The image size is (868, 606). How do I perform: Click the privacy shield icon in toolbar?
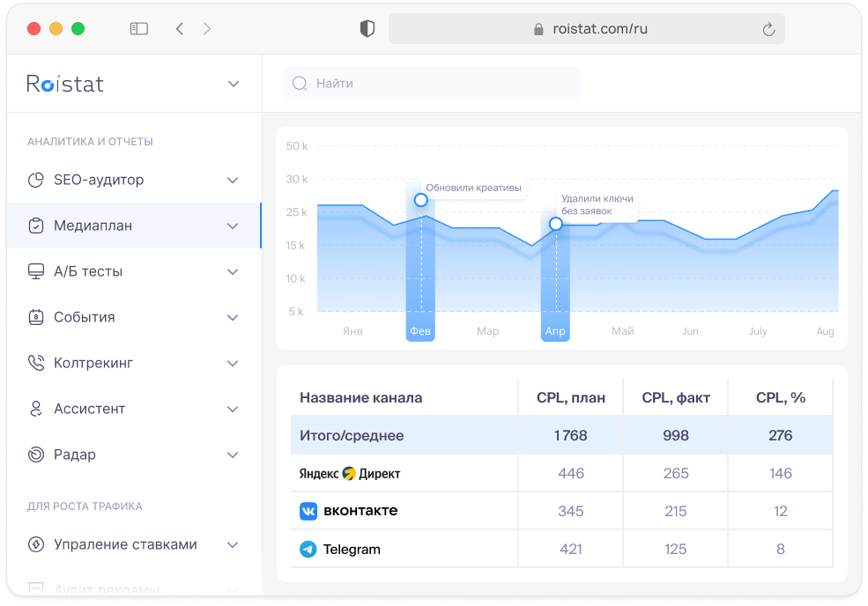pyautogui.click(x=367, y=28)
